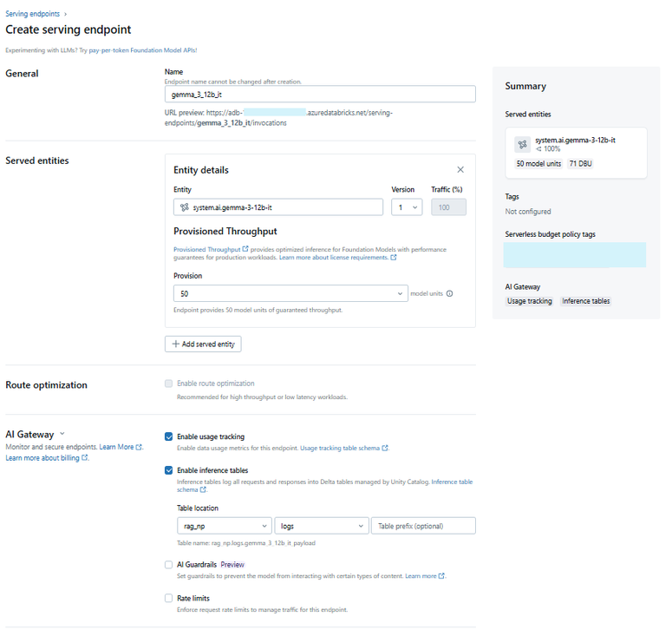This screenshot has width=672, height=636.
Task: Open license requirements external link icon
Action: click(x=394, y=258)
